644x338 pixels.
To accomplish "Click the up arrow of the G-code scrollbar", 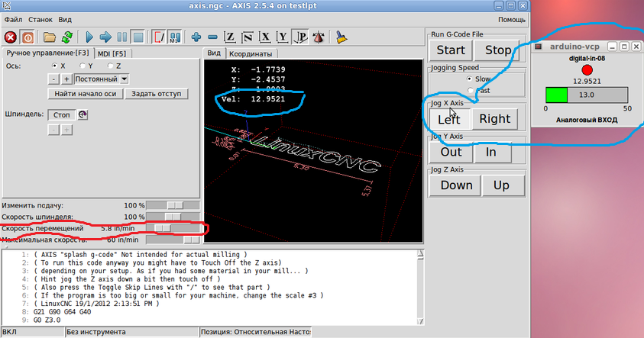I will 420,253.
